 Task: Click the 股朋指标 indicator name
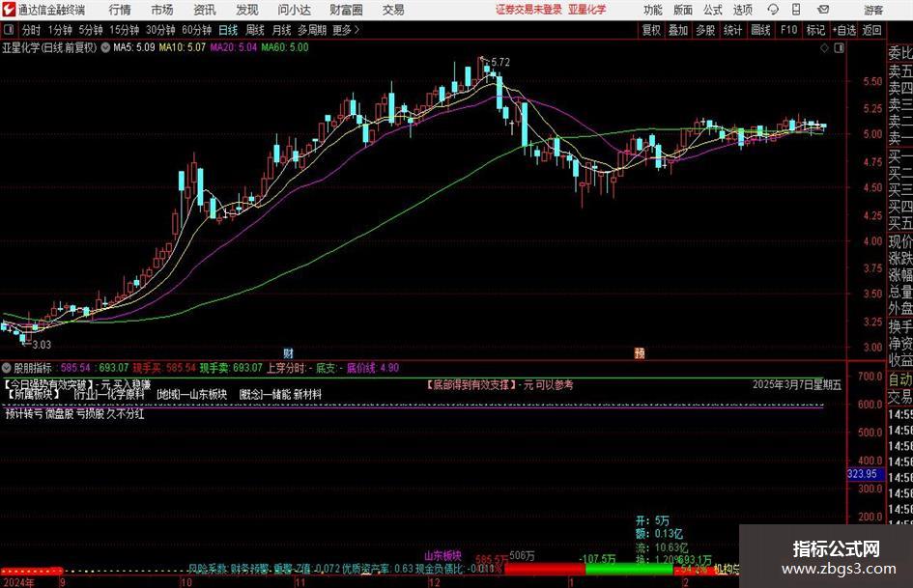(x=33, y=368)
